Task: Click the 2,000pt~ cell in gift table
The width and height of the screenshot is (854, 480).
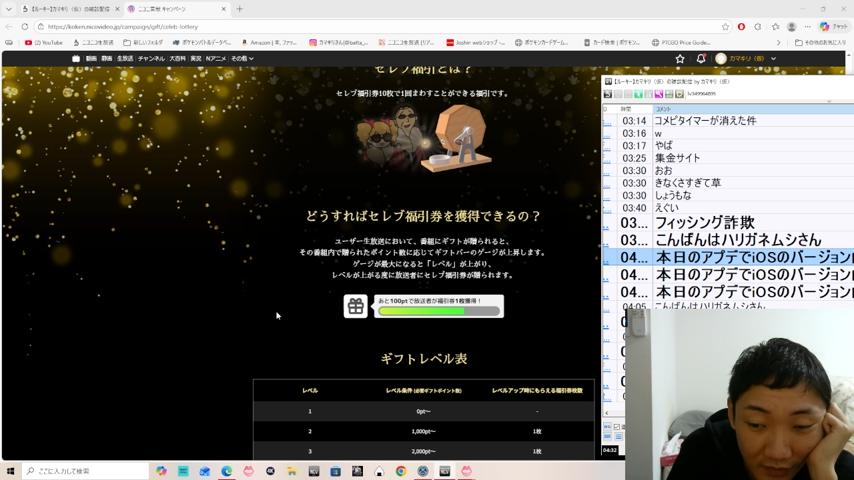Action: click(x=423, y=451)
